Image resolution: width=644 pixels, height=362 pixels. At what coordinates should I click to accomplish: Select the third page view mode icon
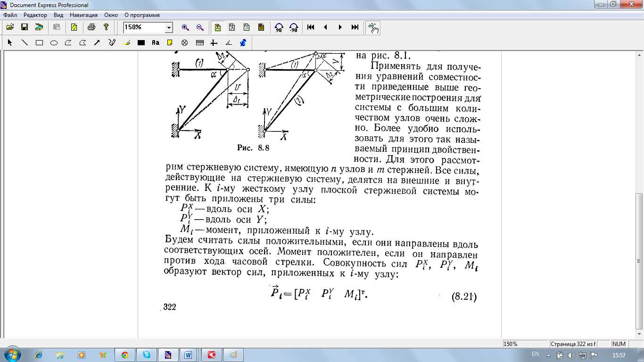[x=247, y=27]
